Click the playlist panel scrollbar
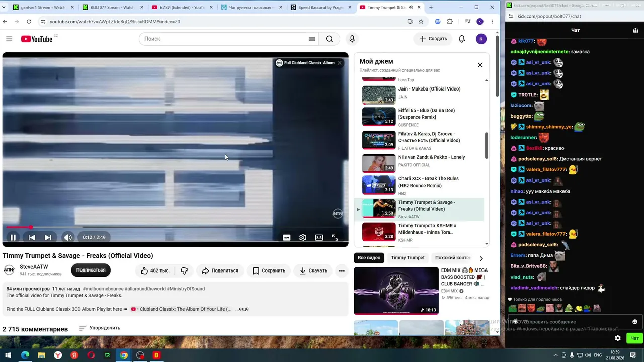The image size is (644, 362). (487, 145)
